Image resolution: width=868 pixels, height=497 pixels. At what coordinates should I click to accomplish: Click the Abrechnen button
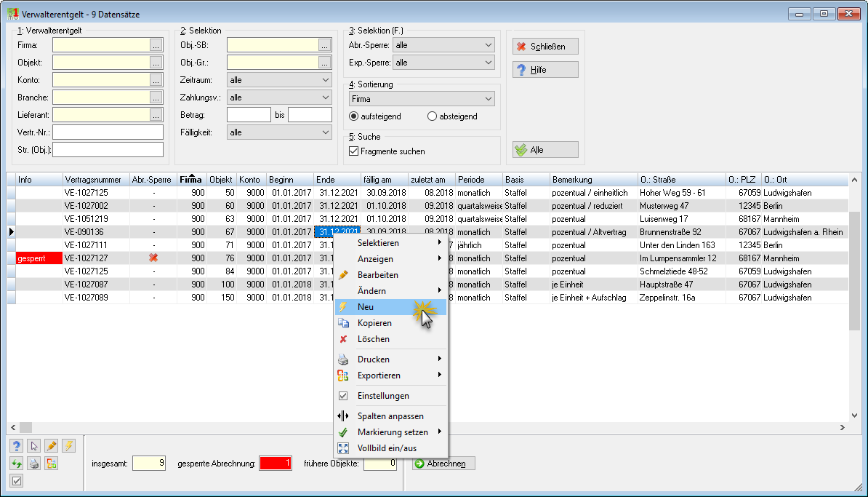443,464
